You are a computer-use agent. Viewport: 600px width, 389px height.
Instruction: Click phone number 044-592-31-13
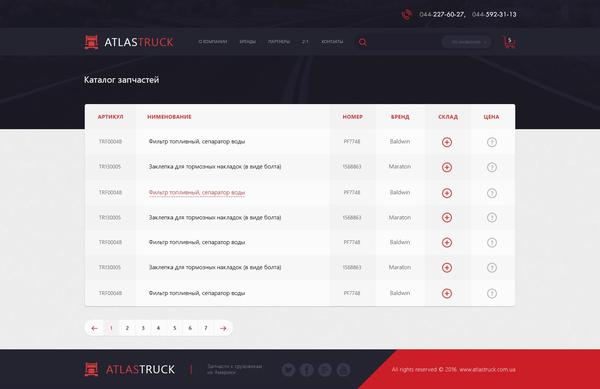(494, 15)
